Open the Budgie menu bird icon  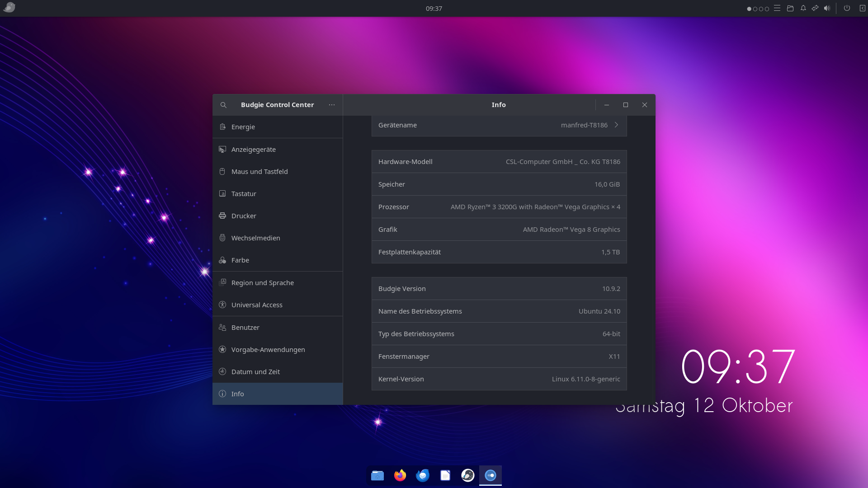click(x=9, y=8)
